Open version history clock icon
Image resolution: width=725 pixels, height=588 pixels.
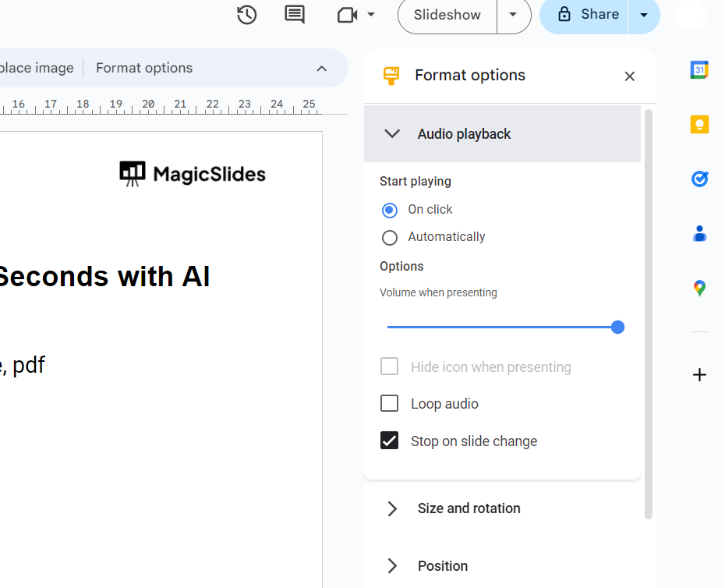pyautogui.click(x=247, y=15)
